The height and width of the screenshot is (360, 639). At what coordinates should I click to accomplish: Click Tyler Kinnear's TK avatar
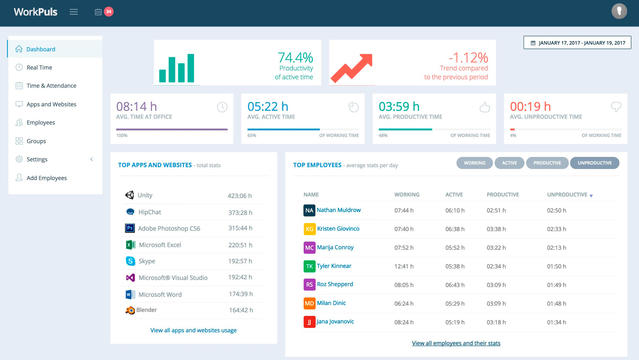[x=309, y=266]
